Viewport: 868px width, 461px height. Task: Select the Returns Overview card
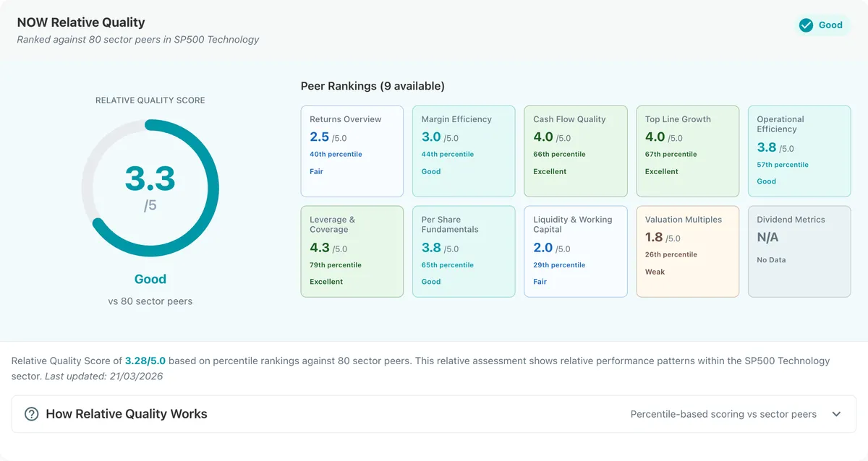point(352,151)
